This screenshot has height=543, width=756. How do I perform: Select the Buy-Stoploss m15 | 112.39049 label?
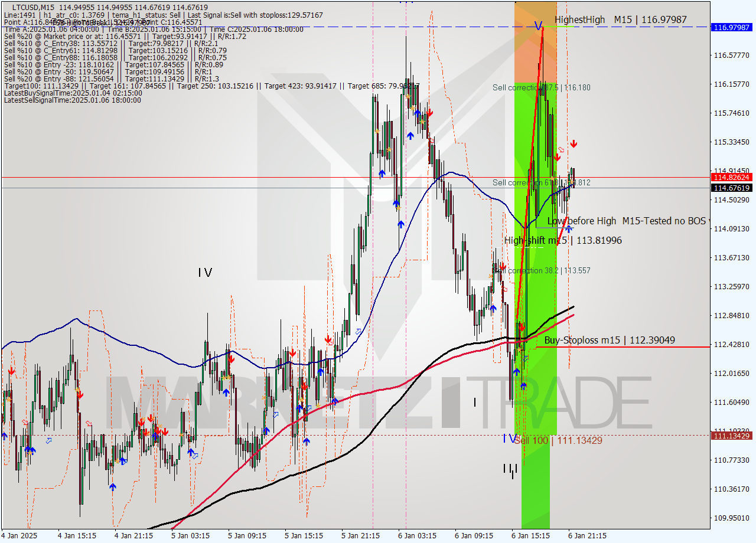click(610, 341)
